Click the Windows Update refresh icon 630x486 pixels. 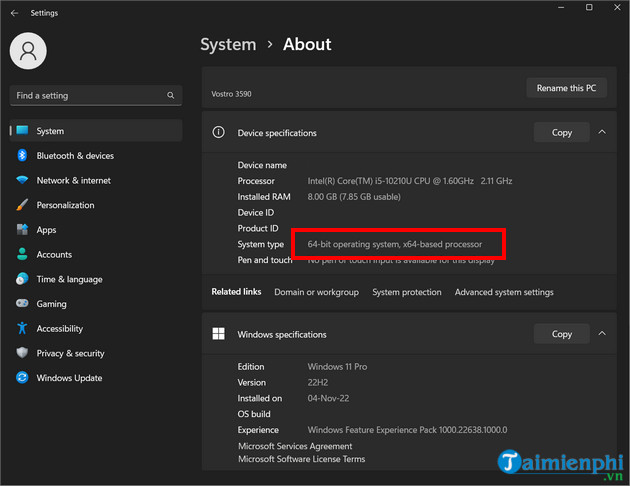(22, 378)
